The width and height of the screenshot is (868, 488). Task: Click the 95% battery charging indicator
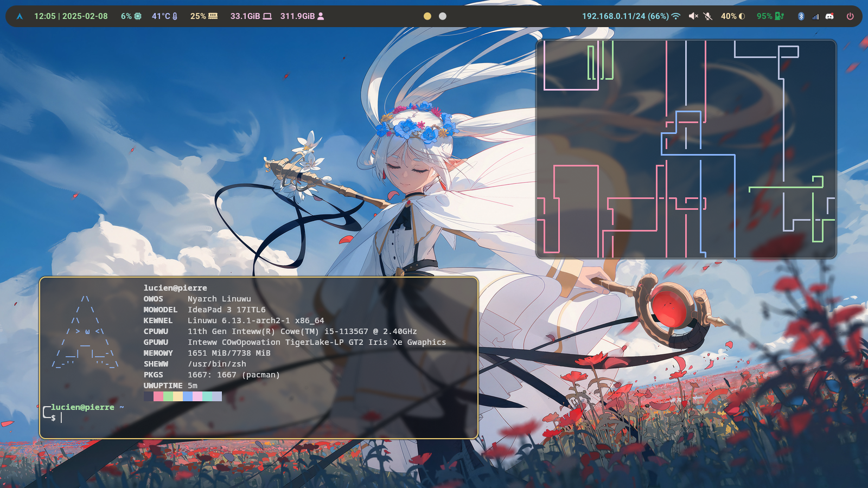point(770,16)
